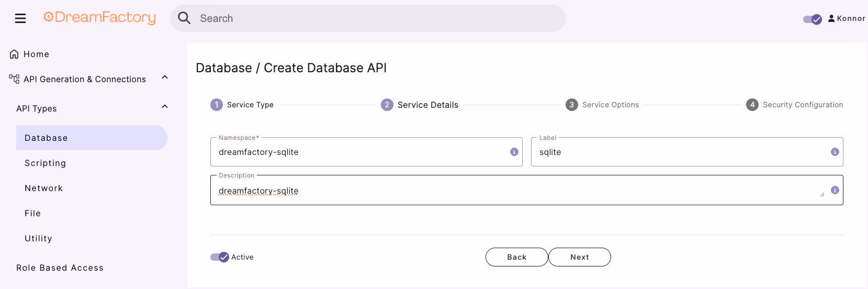
Task: Open the Scripting API type
Action: coord(45,163)
